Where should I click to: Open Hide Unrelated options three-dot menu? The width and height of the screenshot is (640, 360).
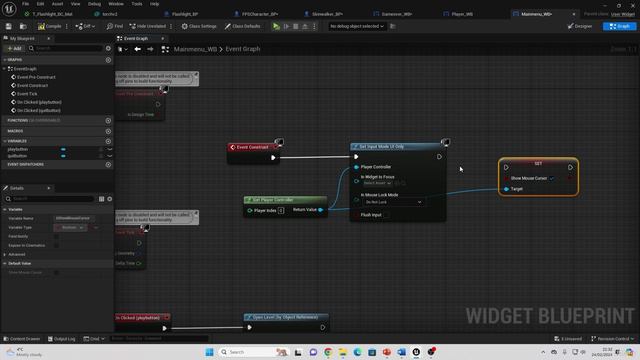171,26
